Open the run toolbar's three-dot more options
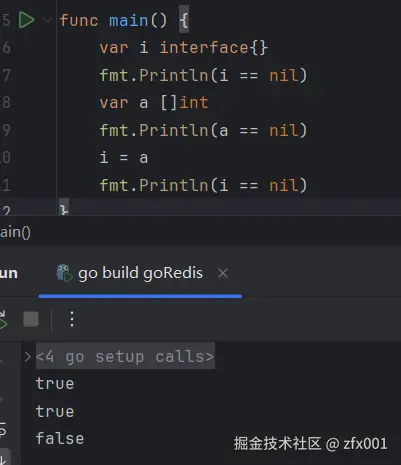 click(x=72, y=319)
